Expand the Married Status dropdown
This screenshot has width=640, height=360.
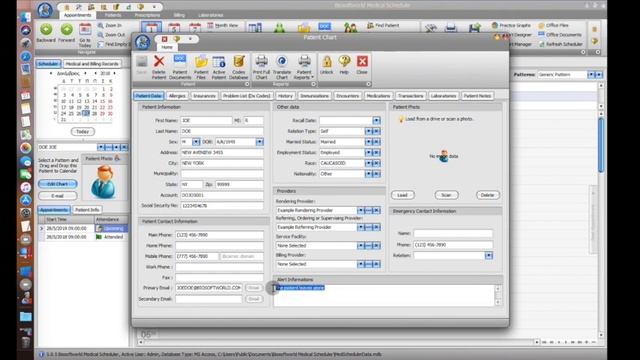click(x=369, y=142)
